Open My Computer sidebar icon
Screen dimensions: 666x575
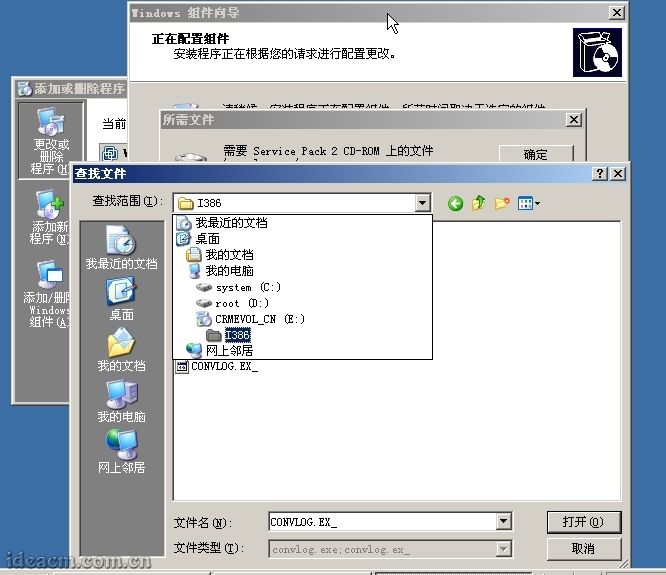[121, 401]
